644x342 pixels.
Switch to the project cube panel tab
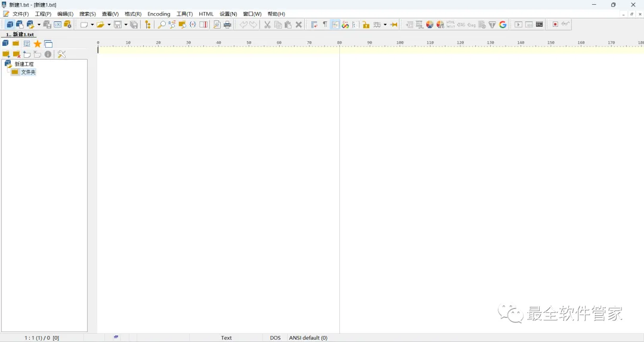click(5, 43)
